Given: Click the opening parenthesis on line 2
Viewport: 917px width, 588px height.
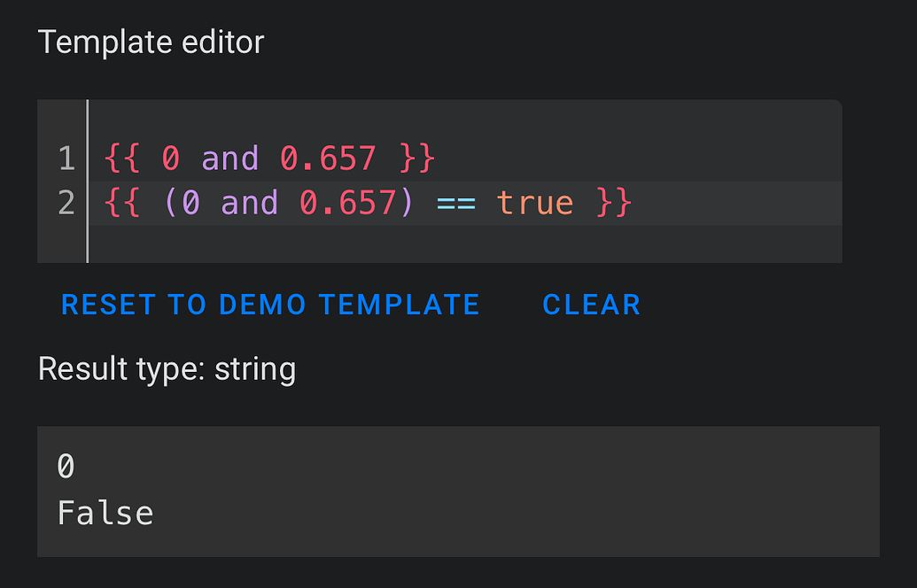Looking at the screenshot, I should point(171,203).
